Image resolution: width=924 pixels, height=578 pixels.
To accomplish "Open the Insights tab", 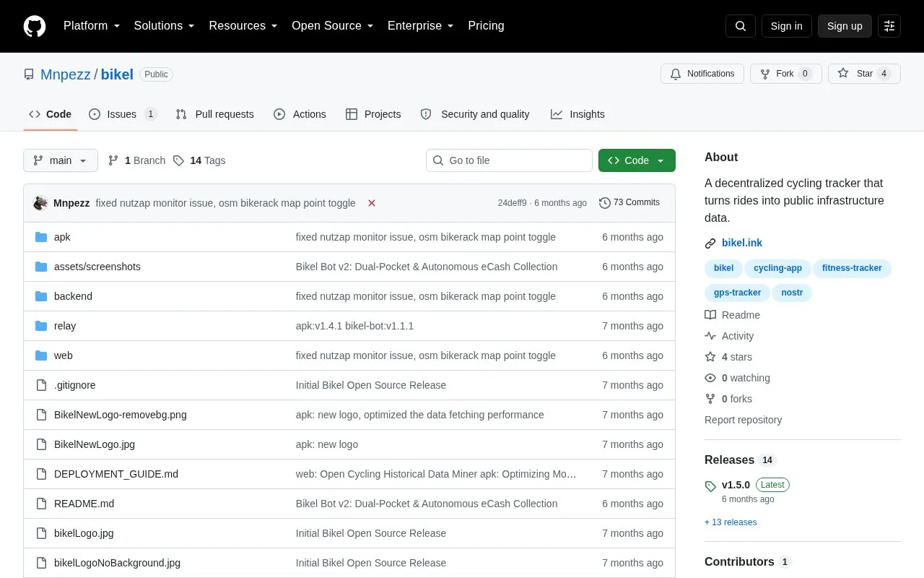I will coord(577,114).
